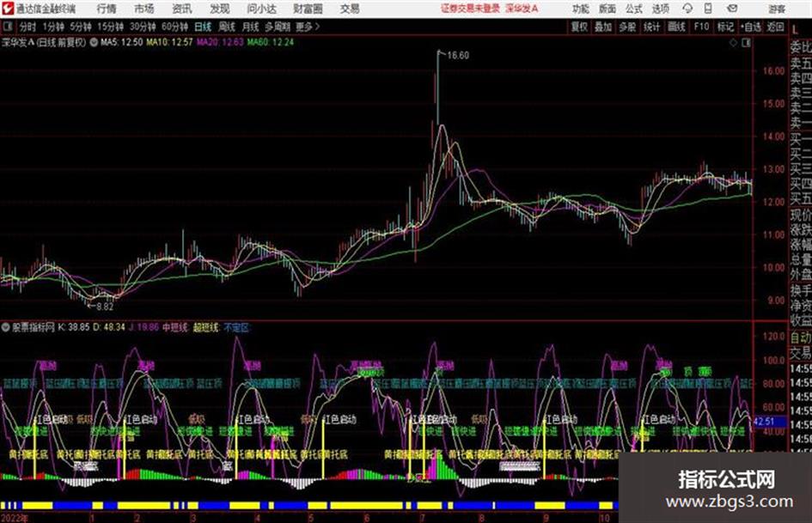Image resolution: width=812 pixels, height=523 pixels.
Task: Click the 返回 back button
Action: 775,27
